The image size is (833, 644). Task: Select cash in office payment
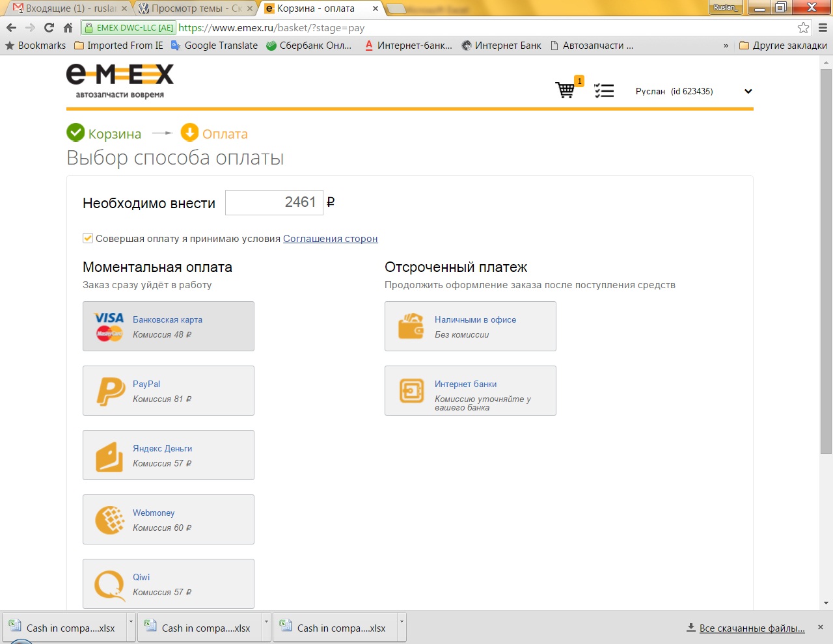click(x=470, y=327)
